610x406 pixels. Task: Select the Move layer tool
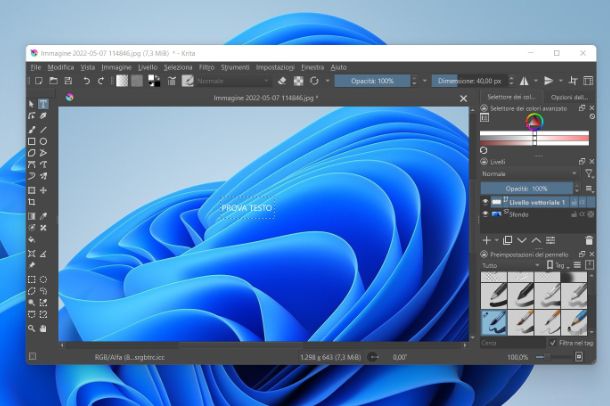pos(43,190)
